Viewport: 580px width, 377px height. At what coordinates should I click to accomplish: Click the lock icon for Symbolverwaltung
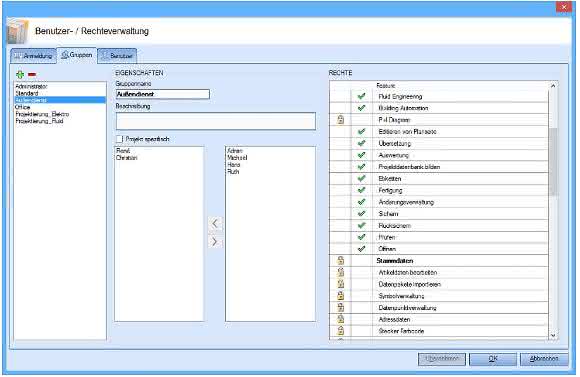click(x=341, y=296)
